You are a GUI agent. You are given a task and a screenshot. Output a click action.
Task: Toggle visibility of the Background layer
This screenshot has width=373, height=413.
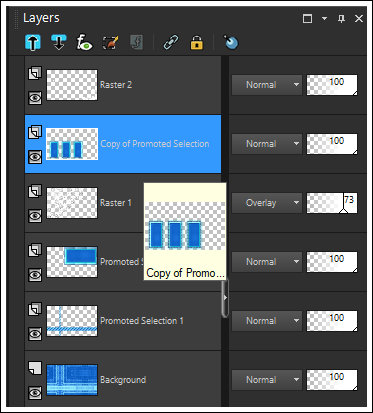pyautogui.click(x=35, y=392)
